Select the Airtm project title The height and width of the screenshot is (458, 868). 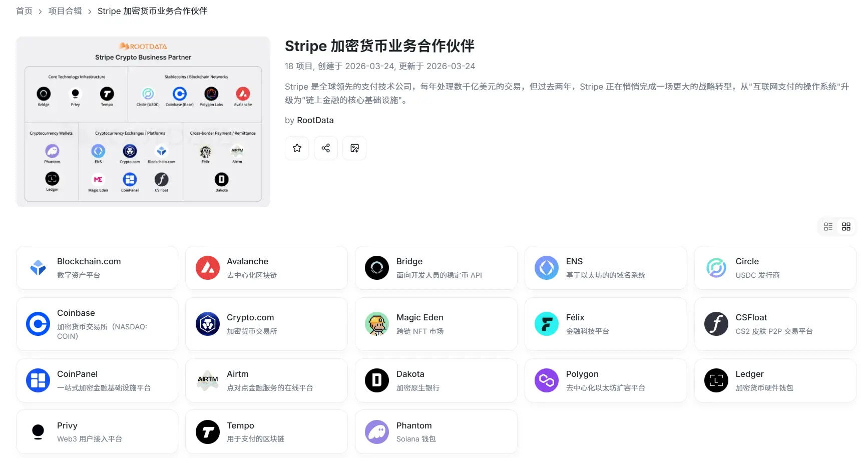coord(238,374)
